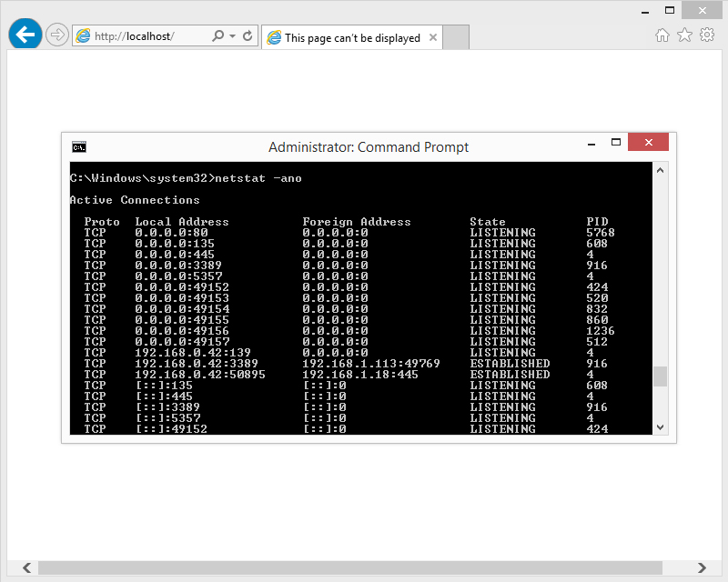Click the "Proto" column header
728x582 pixels.
(102, 222)
